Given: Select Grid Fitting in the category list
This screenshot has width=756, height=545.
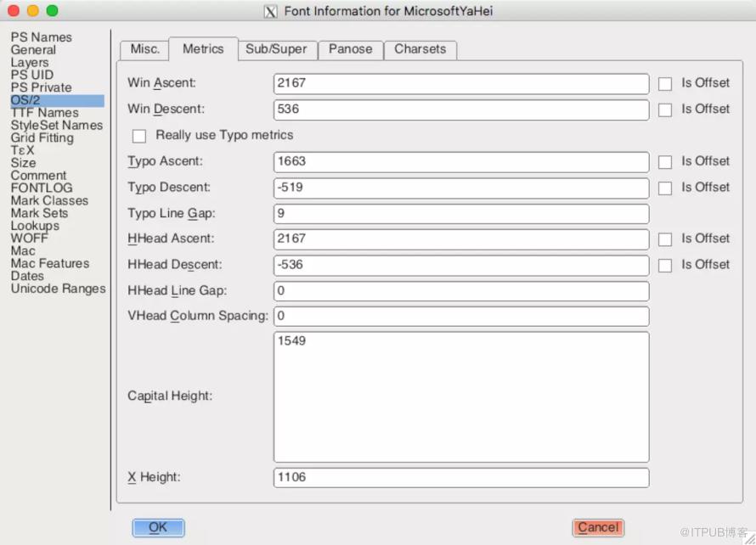Looking at the screenshot, I should tap(42, 138).
